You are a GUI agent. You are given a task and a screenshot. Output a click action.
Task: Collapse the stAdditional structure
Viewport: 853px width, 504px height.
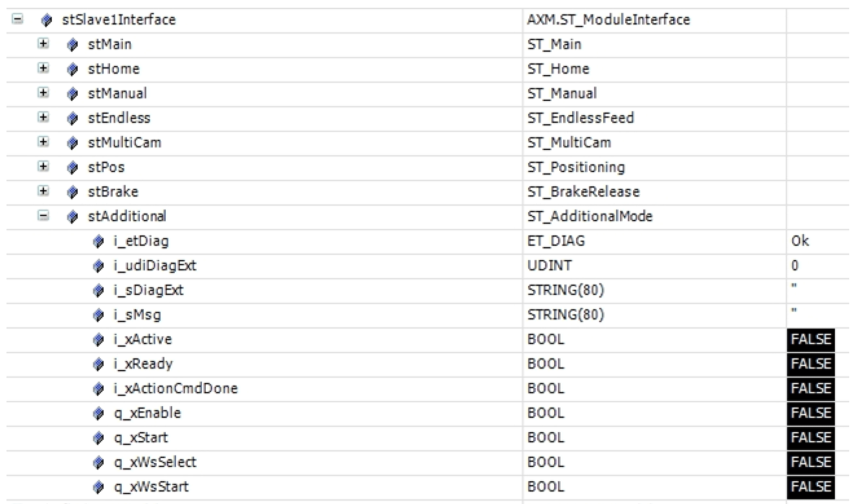click(43, 216)
